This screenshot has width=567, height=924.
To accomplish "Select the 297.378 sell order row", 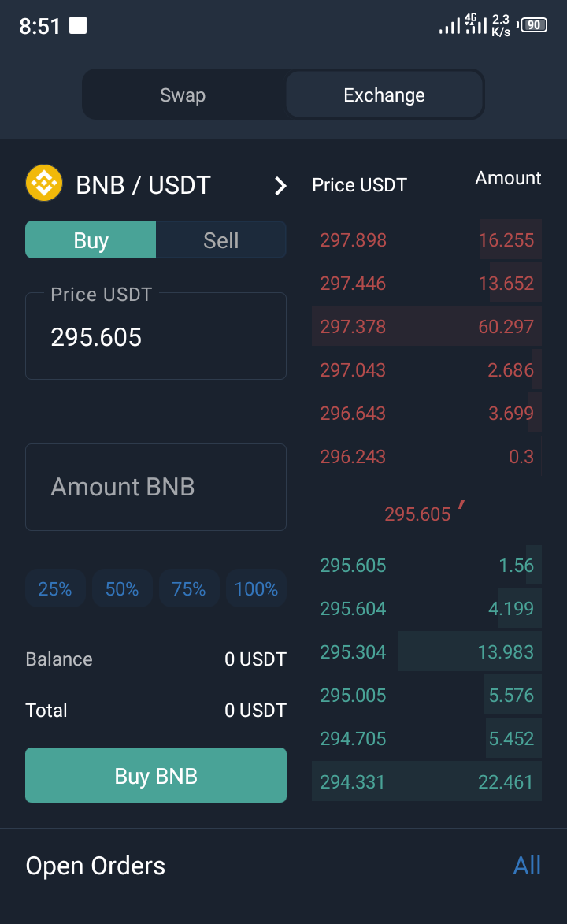I will (427, 326).
